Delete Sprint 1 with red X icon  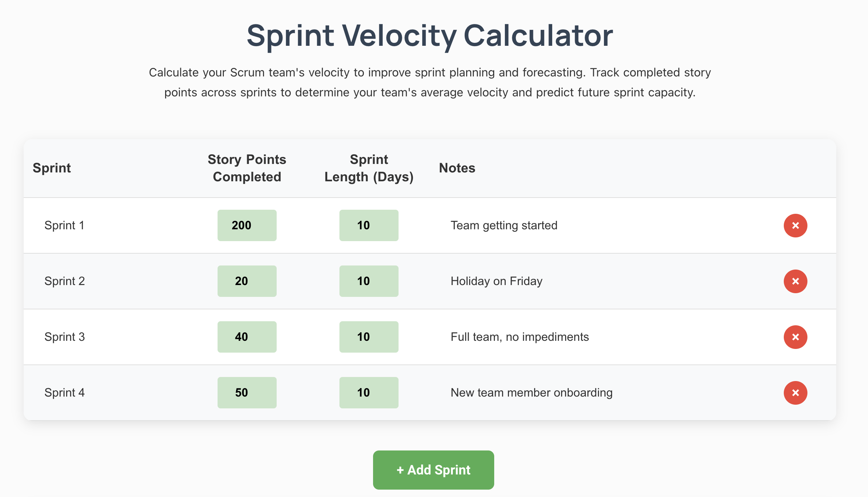[795, 226]
